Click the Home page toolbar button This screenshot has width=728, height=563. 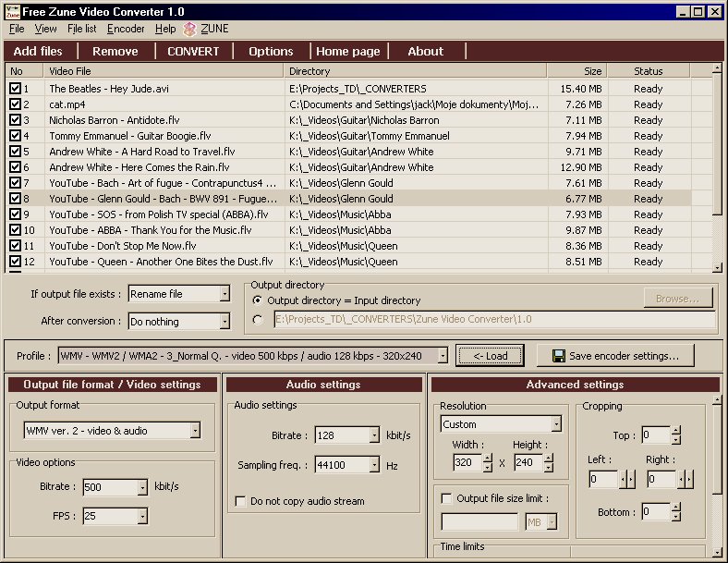tap(347, 51)
